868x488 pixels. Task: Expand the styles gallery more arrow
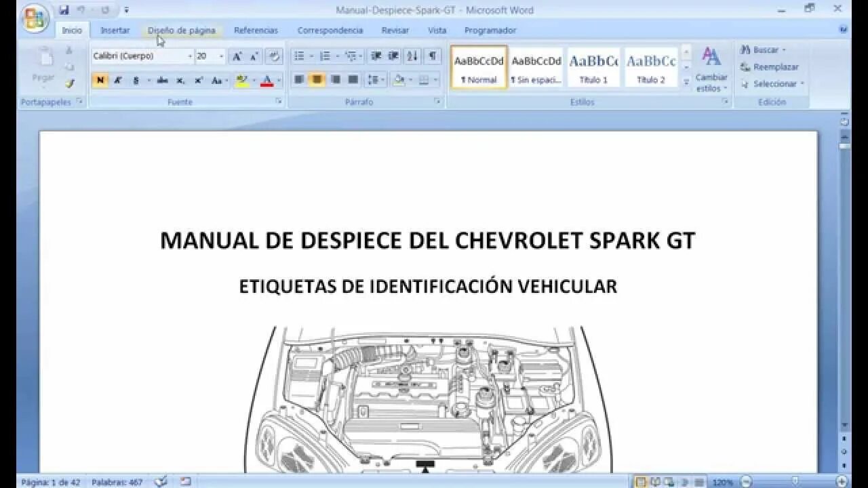(x=686, y=82)
